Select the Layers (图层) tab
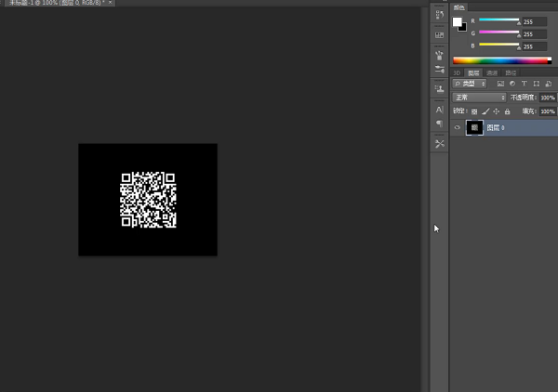 (473, 72)
